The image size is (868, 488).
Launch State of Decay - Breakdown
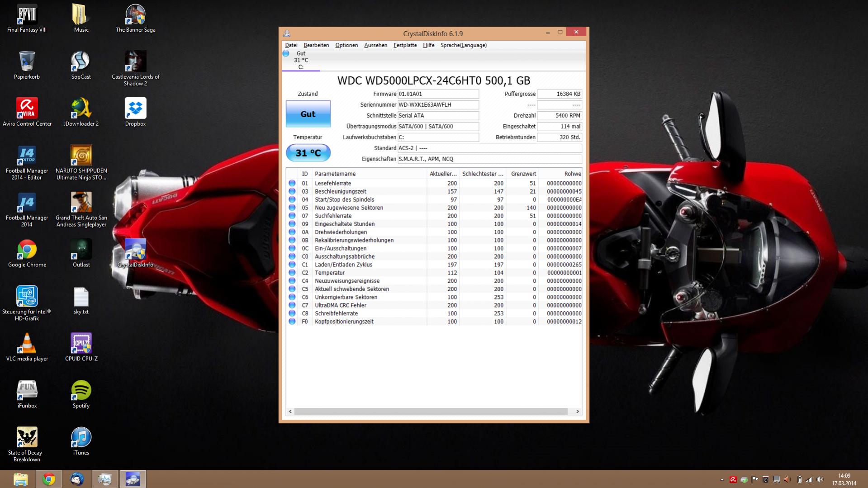point(27,444)
